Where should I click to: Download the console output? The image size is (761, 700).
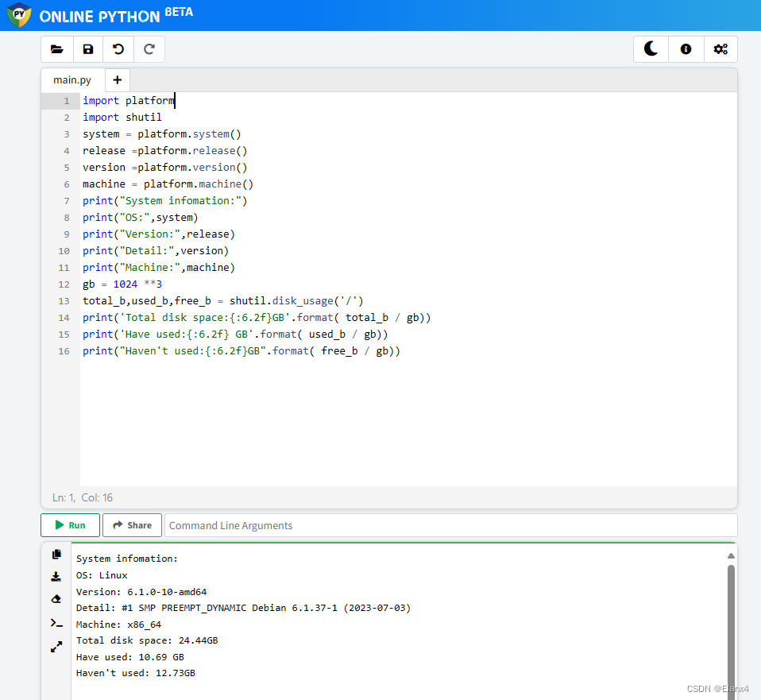56,577
